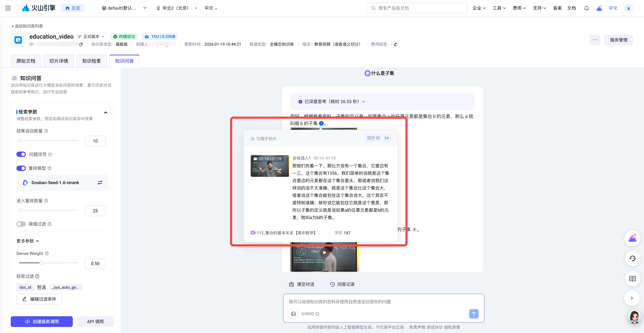Copy the knowledge base ID
This screenshot has width=644, height=333.
(81, 44)
